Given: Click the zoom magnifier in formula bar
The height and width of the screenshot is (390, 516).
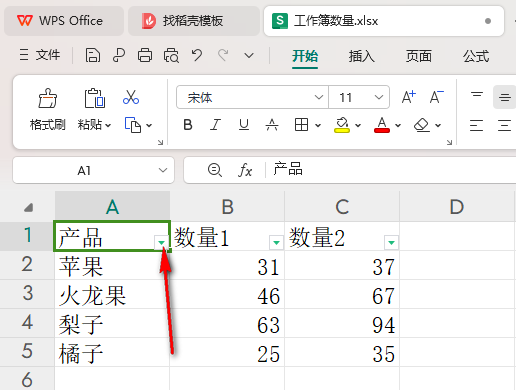Looking at the screenshot, I should coord(215,170).
